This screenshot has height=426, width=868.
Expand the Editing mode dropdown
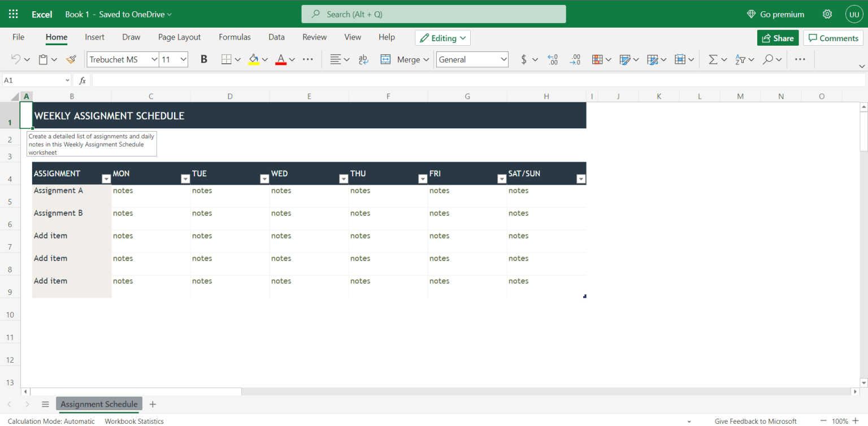[x=442, y=38]
